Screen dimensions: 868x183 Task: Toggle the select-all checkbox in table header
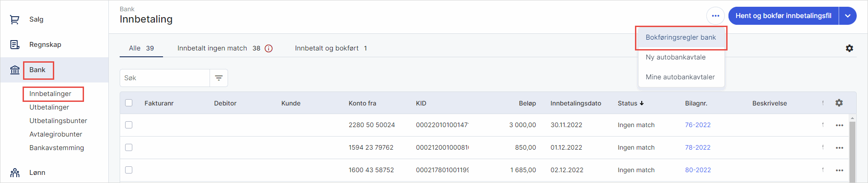pyautogui.click(x=129, y=103)
